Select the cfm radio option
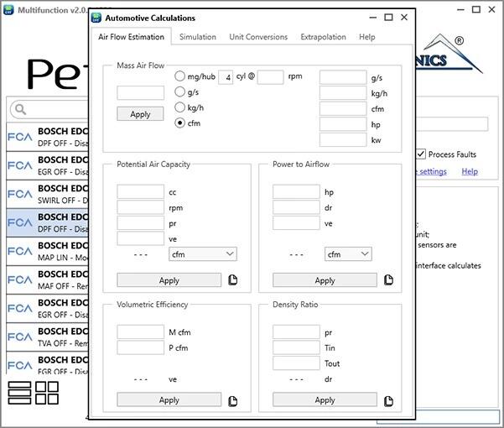504x428 pixels. point(179,123)
